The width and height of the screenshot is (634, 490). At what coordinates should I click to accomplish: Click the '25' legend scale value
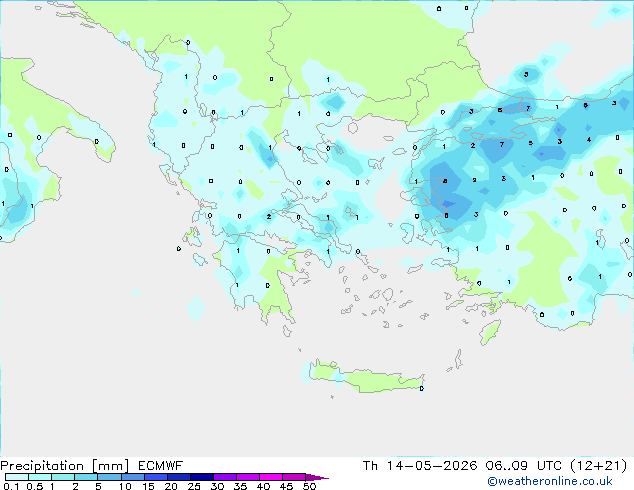tap(194, 486)
